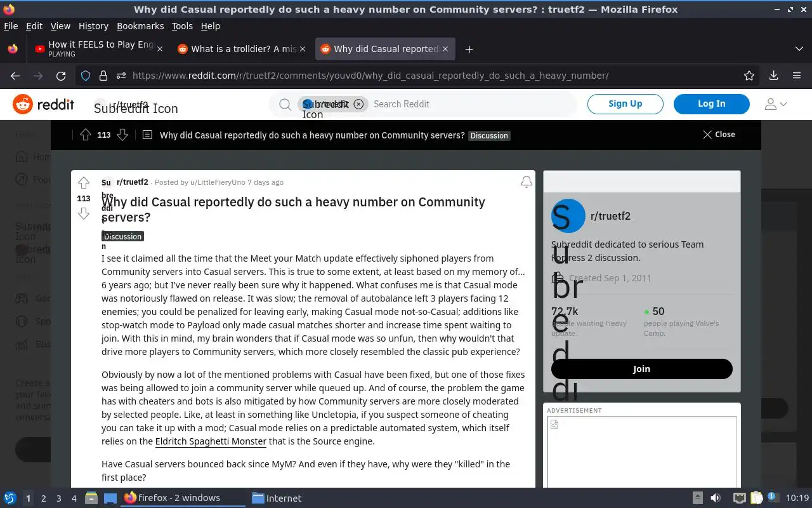Click the Firefox forward arrow
The height and width of the screenshot is (508, 812).
pos(38,76)
